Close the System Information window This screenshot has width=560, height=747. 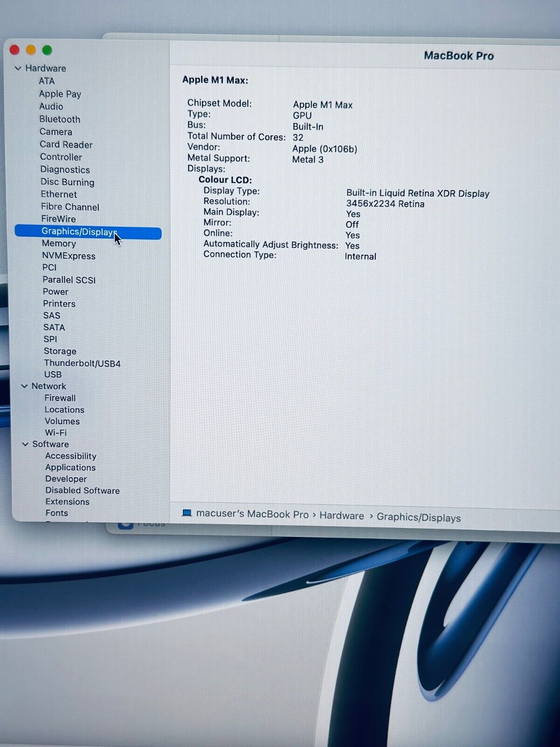click(x=14, y=50)
